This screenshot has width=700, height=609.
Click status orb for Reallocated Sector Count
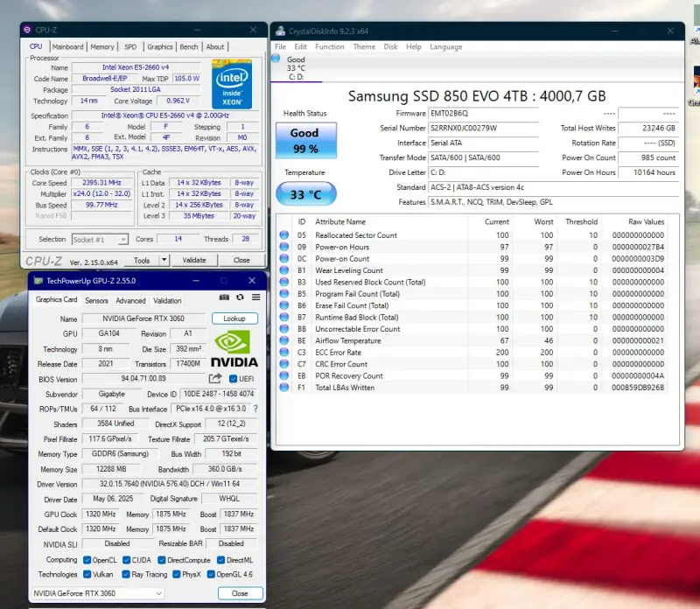click(283, 234)
